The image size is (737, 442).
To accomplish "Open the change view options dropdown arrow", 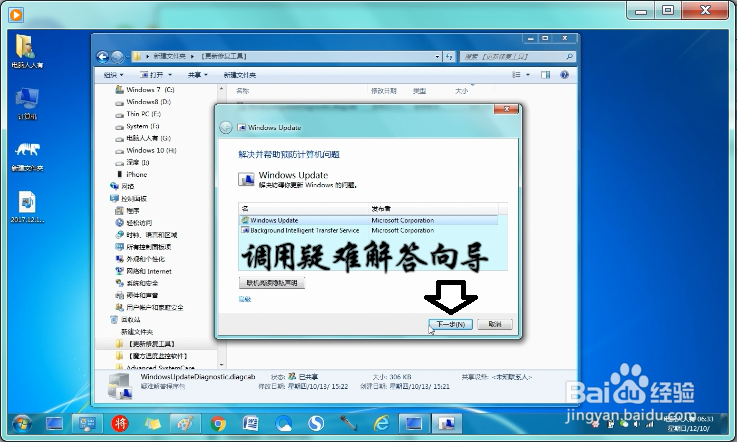I will pos(528,75).
